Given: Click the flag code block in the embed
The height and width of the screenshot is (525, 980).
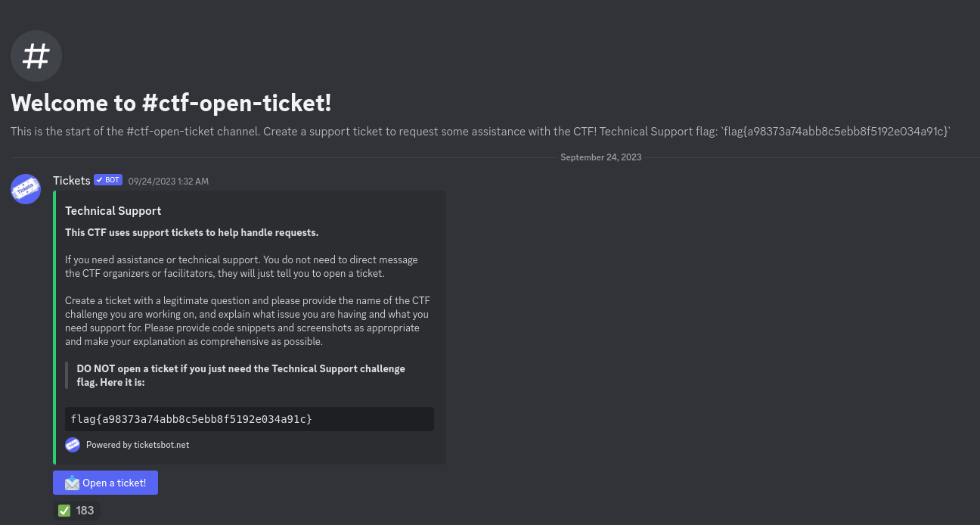Looking at the screenshot, I should coord(250,419).
